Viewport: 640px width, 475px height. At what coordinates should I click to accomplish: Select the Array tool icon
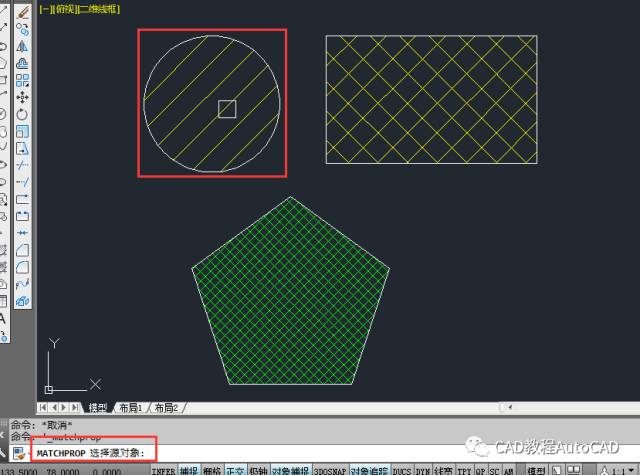pos(22,80)
